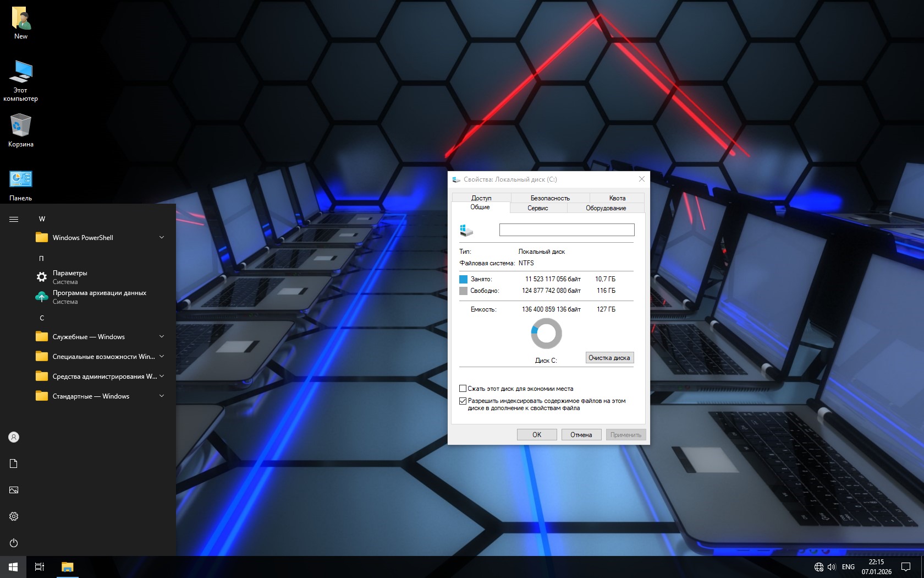Switch to the Безопасность tab
This screenshot has height=578, width=924.
(550, 198)
